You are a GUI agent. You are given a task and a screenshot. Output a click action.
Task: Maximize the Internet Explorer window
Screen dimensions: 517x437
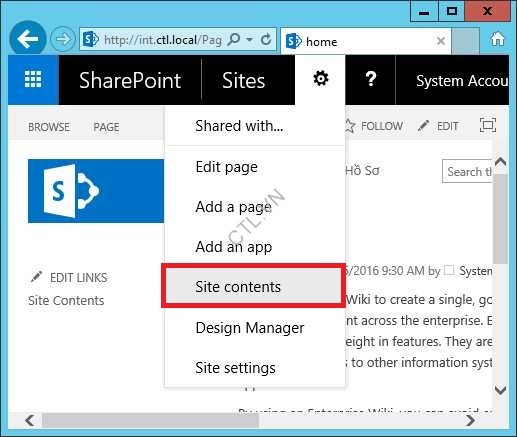(x=451, y=12)
